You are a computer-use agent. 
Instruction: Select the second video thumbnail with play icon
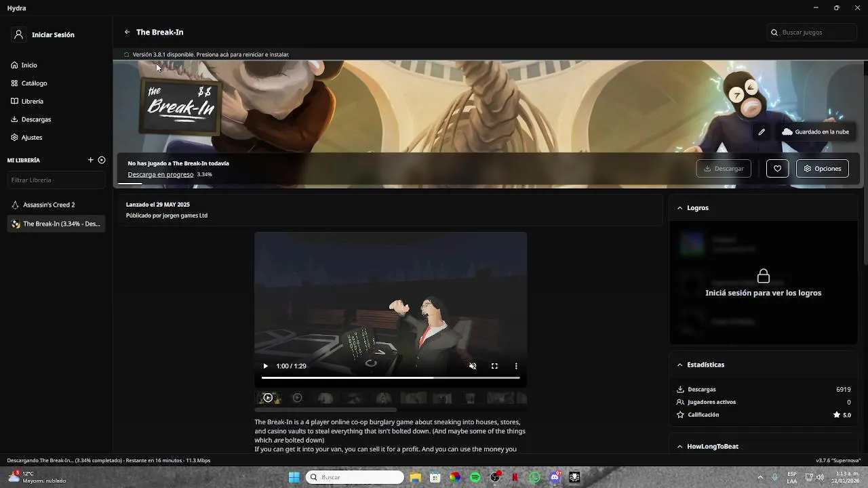click(x=297, y=398)
